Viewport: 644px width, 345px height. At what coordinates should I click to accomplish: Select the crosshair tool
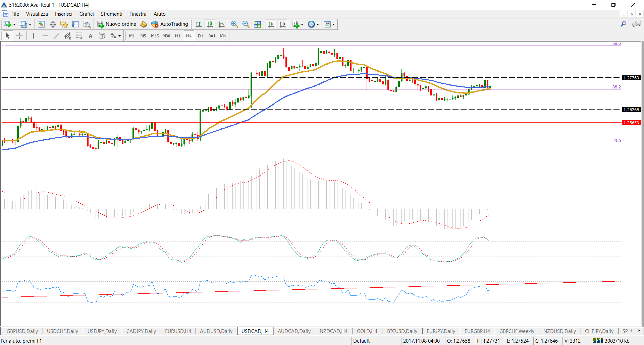[x=19, y=36]
